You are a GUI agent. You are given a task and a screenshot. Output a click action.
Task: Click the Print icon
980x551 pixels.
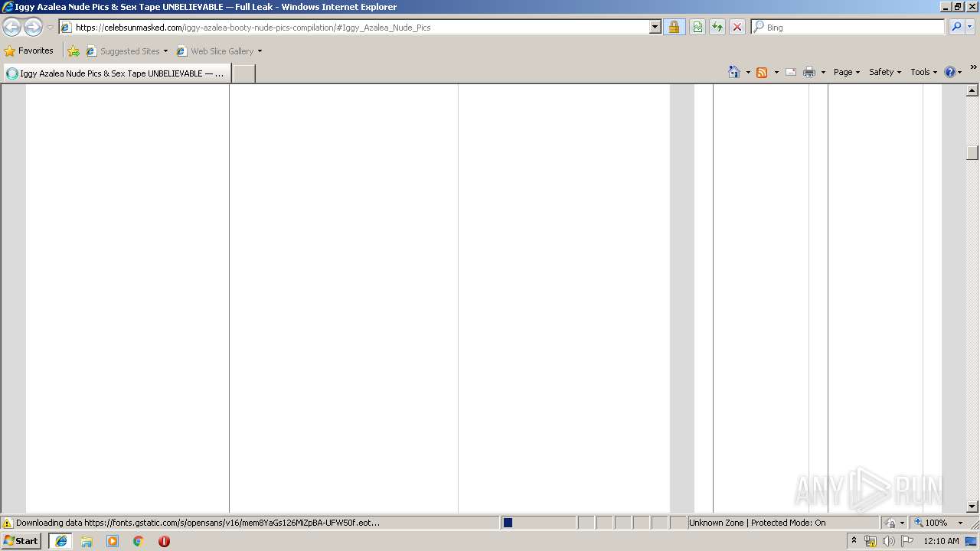click(809, 72)
